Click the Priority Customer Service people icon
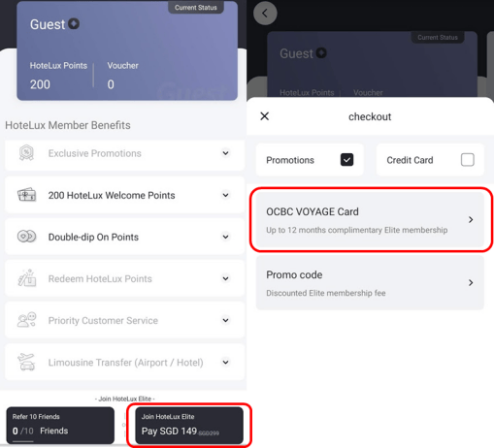This screenshot has height=448, width=494. point(26,320)
